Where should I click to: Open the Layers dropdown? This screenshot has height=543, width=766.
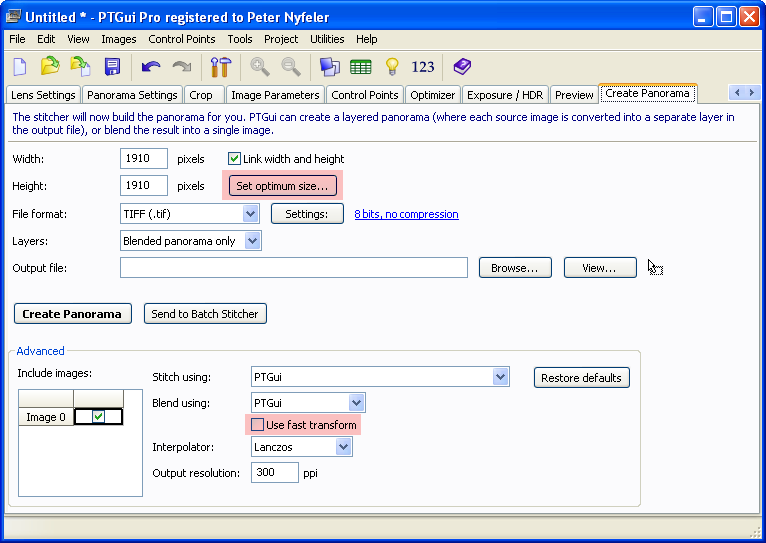tap(252, 241)
